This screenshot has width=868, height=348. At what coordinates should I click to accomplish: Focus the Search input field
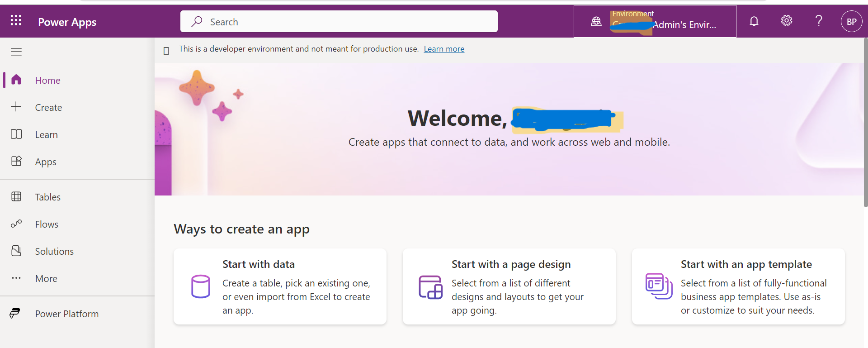pyautogui.click(x=339, y=21)
